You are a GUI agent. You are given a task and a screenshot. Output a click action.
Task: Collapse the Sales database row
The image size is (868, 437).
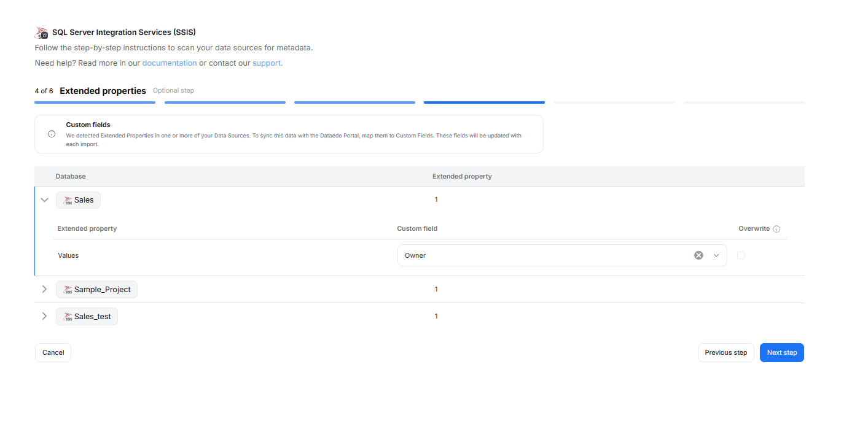tap(44, 200)
